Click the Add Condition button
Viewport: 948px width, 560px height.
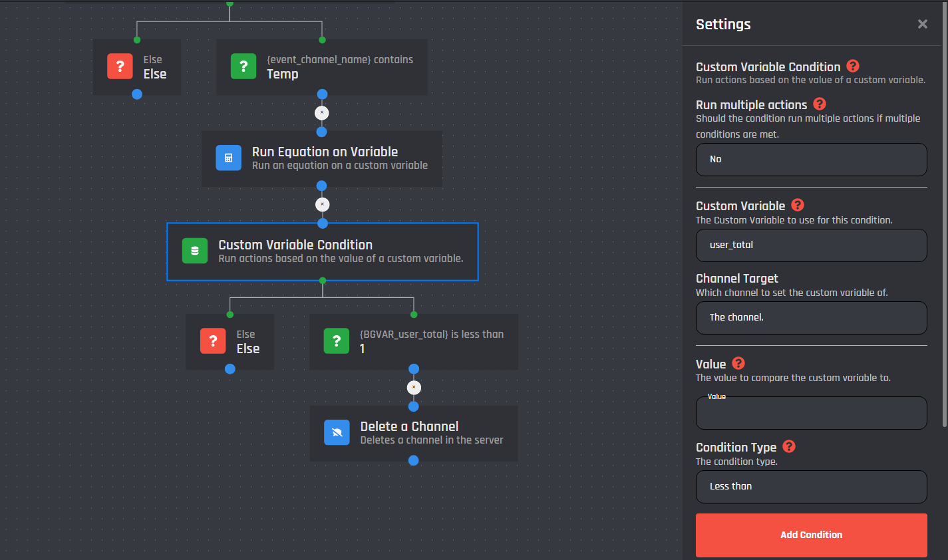point(811,535)
